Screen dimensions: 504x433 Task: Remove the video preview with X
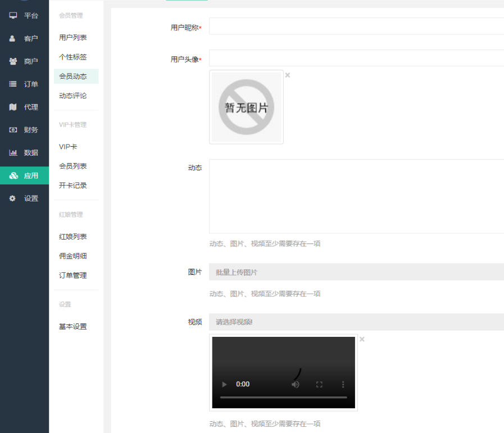point(362,339)
